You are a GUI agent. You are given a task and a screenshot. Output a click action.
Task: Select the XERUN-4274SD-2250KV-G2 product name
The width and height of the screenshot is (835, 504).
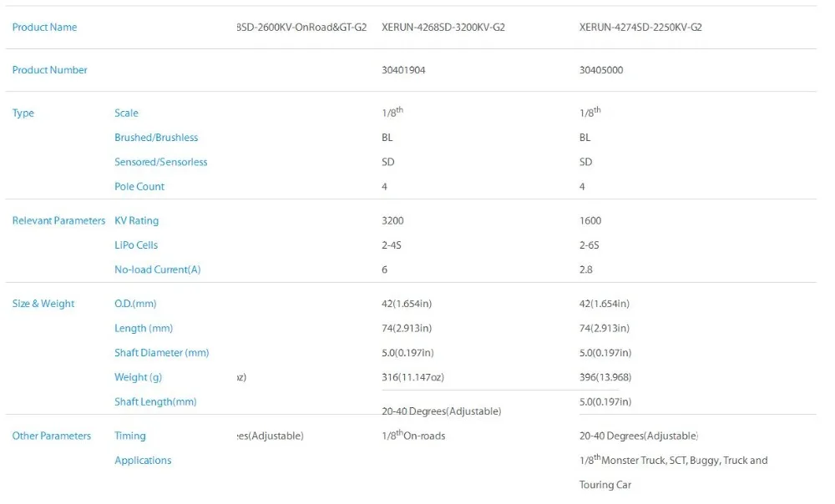pyautogui.click(x=640, y=28)
